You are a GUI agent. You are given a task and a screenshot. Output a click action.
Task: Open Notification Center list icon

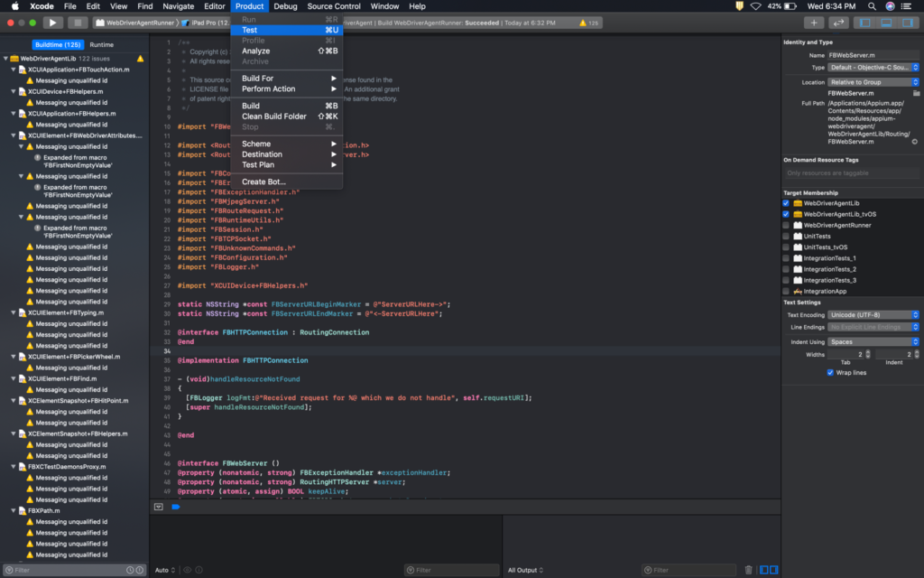pos(906,6)
